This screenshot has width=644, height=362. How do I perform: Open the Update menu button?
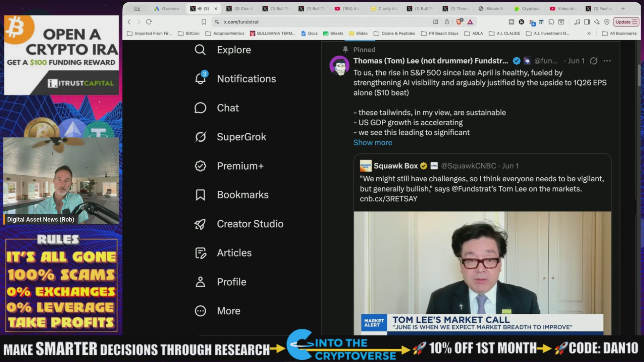(x=626, y=22)
